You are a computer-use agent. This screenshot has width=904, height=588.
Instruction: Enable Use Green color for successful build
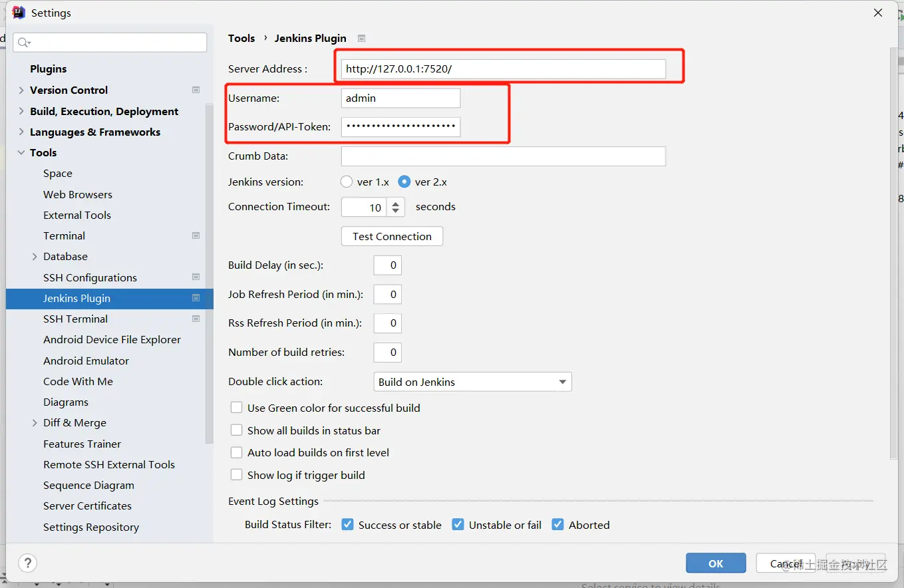pyautogui.click(x=236, y=408)
